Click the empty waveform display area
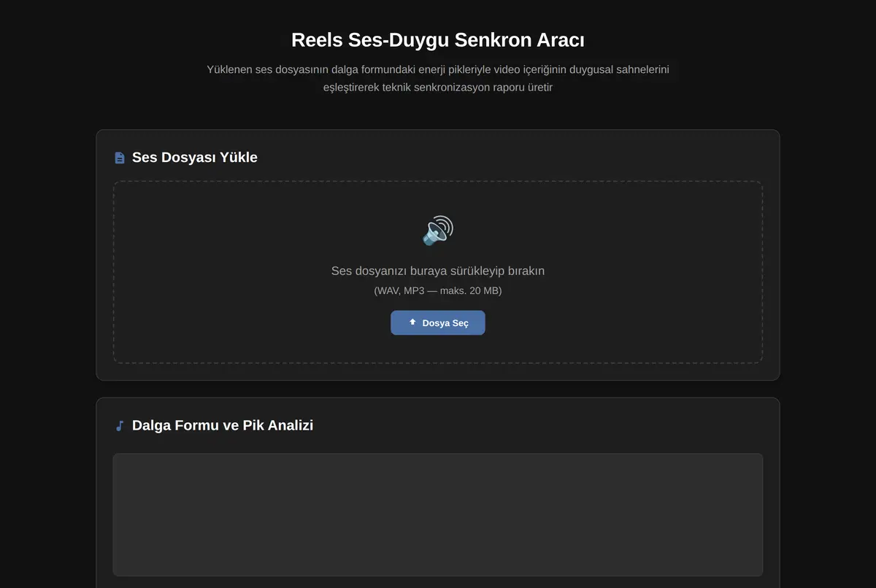Viewport: 876px width, 588px height. pos(438,515)
